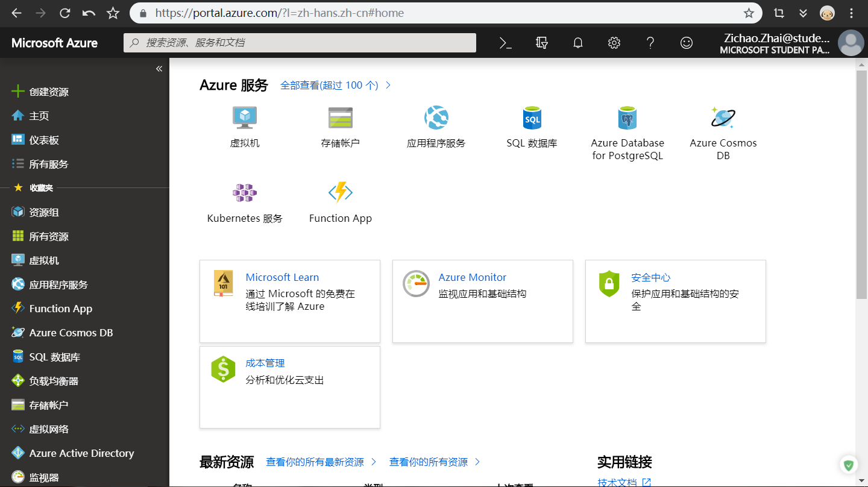Collapse the sidebar with the double chevron
868x487 pixels.
(x=159, y=68)
